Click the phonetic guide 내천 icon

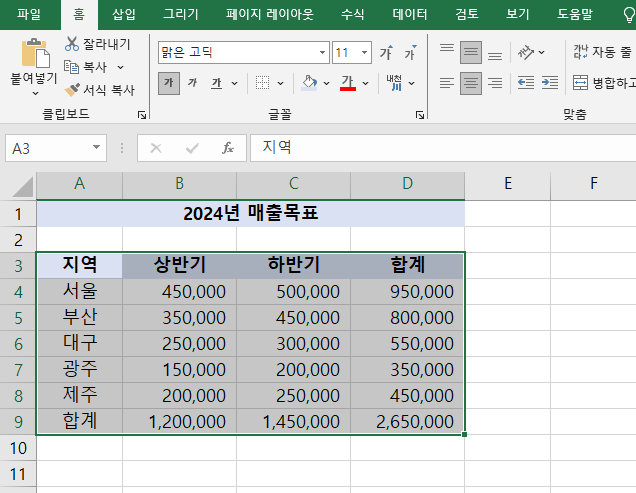394,83
